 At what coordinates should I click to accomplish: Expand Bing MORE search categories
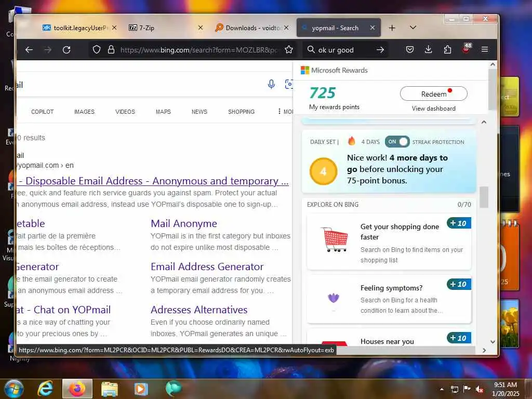[x=285, y=112]
